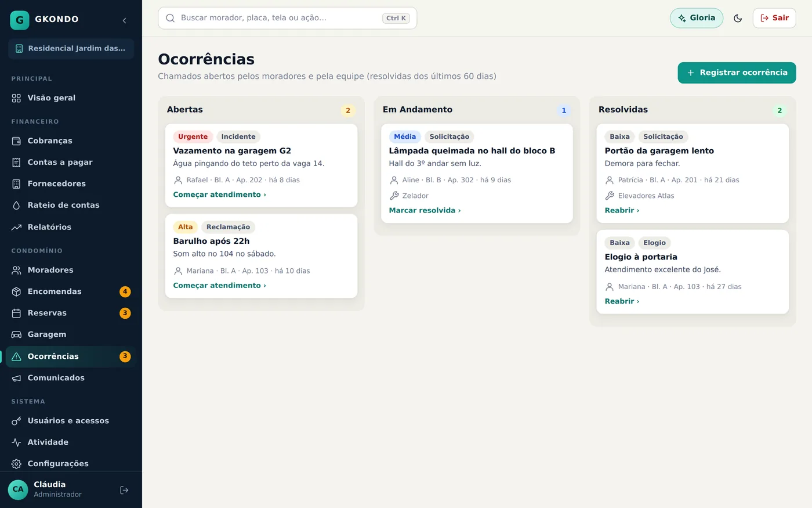This screenshot has width=812, height=508.
Task: Click the Usuários e acessos key icon
Action: point(16,421)
